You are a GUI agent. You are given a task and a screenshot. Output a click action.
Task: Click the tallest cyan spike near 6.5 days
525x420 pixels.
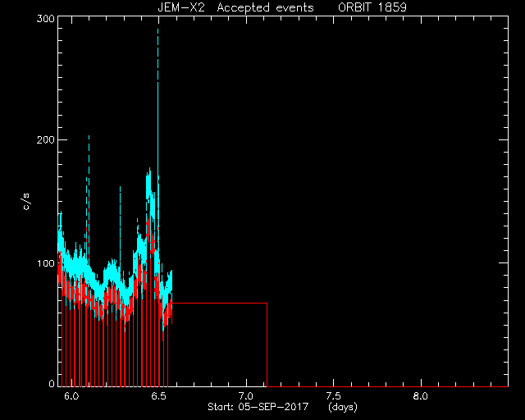(x=157, y=100)
